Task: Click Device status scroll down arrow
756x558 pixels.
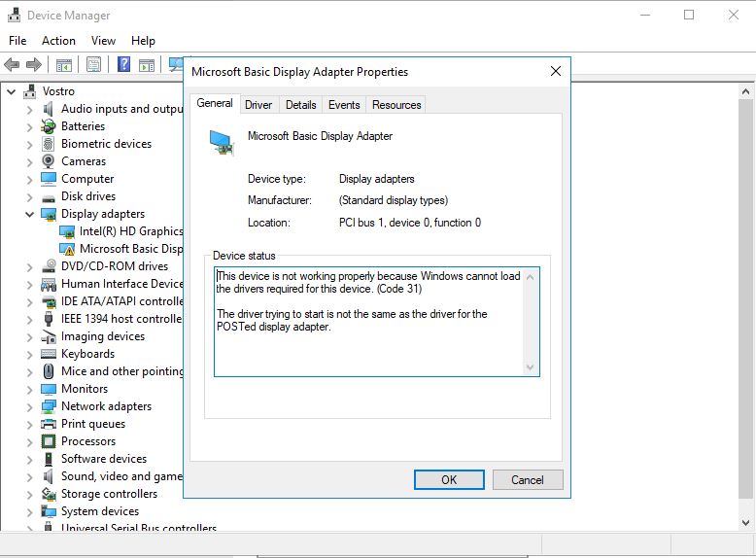Action: (x=531, y=368)
